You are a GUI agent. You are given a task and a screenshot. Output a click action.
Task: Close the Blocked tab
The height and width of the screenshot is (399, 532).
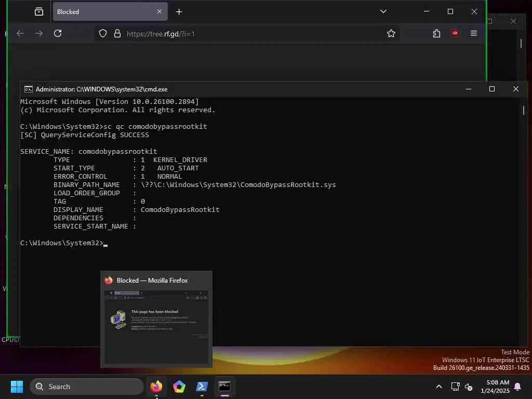[159, 12]
